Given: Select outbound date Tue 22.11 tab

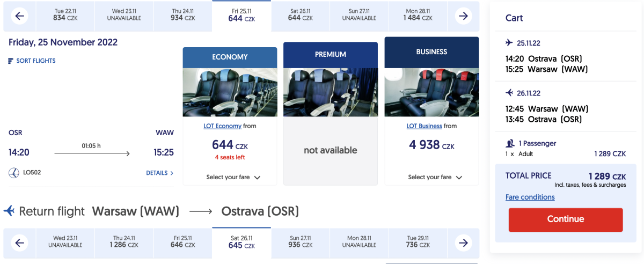Looking at the screenshot, I should (x=66, y=15).
